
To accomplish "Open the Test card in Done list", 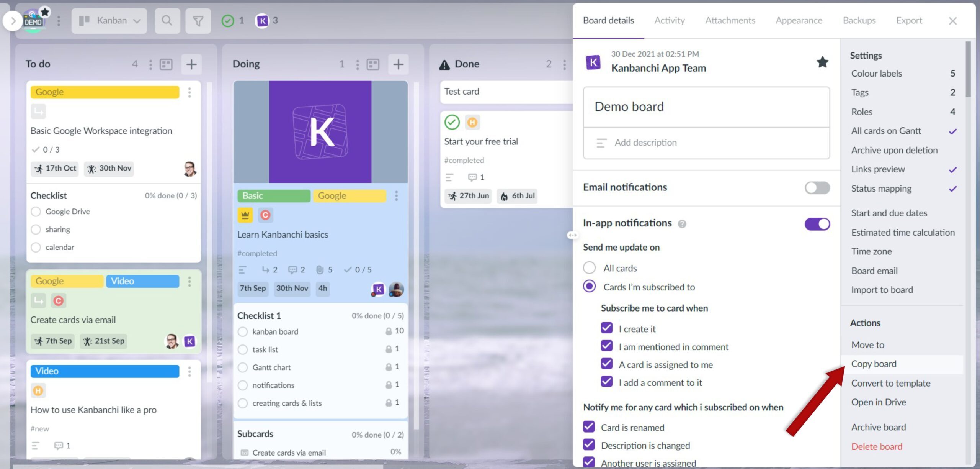I will pyautogui.click(x=506, y=92).
